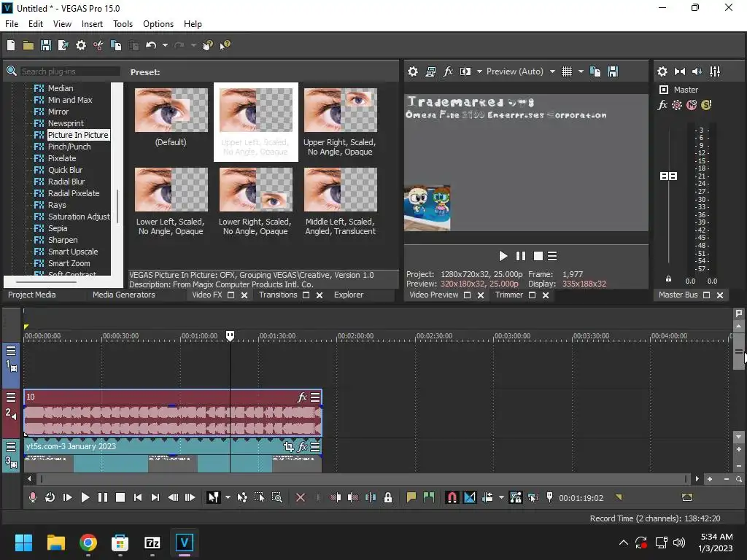This screenshot has height=560, width=747.
Task: Undo the last action
Action: [151, 45]
